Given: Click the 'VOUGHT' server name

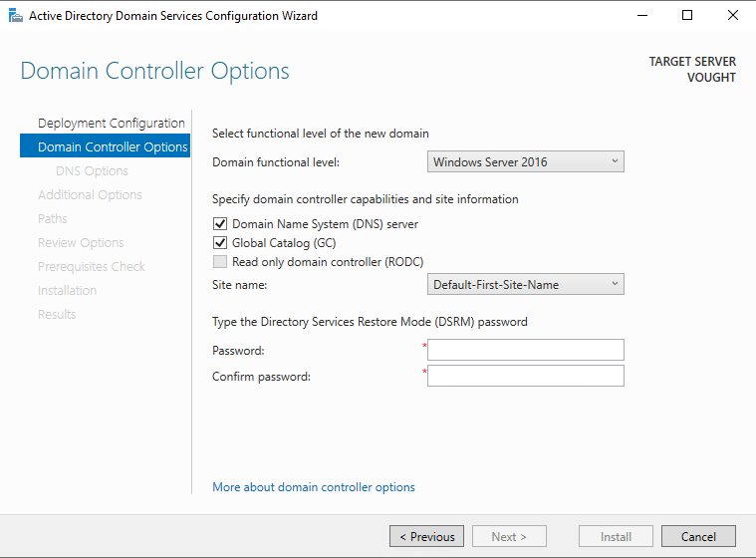Looking at the screenshot, I should pyautogui.click(x=711, y=78).
